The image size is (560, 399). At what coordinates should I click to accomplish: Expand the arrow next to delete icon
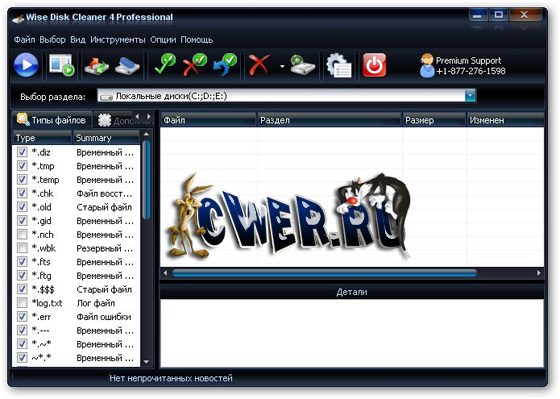pos(282,66)
